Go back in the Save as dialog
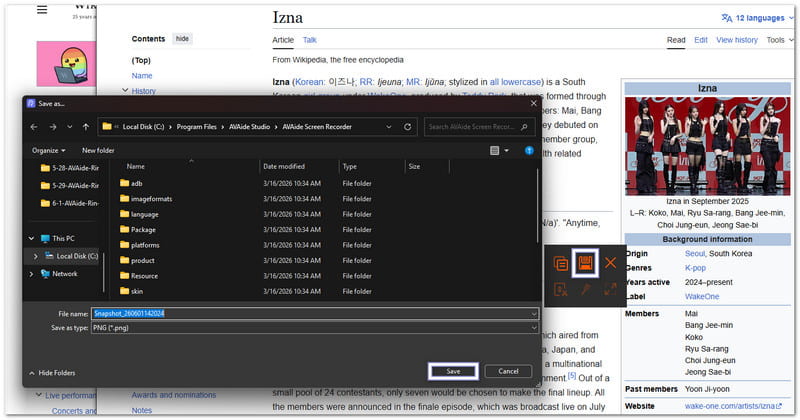This screenshot has width=800, height=420. (34, 127)
